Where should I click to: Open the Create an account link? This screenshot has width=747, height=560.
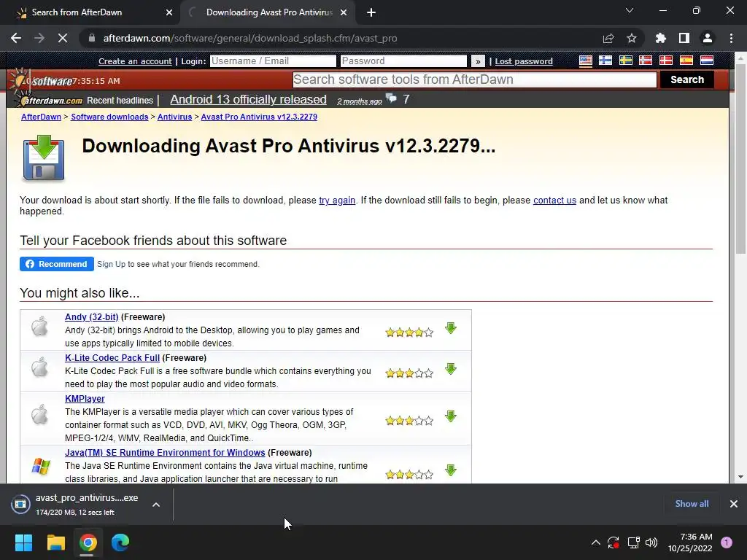tap(135, 61)
